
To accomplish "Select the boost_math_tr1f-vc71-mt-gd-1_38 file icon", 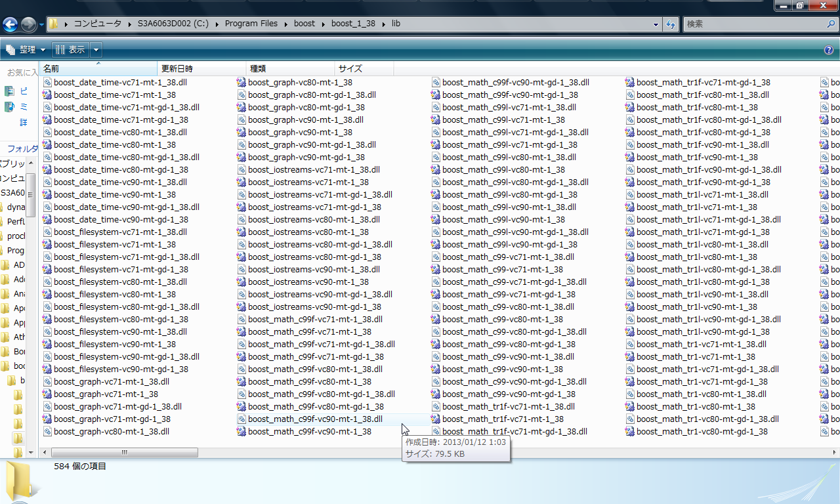I will 630,83.
